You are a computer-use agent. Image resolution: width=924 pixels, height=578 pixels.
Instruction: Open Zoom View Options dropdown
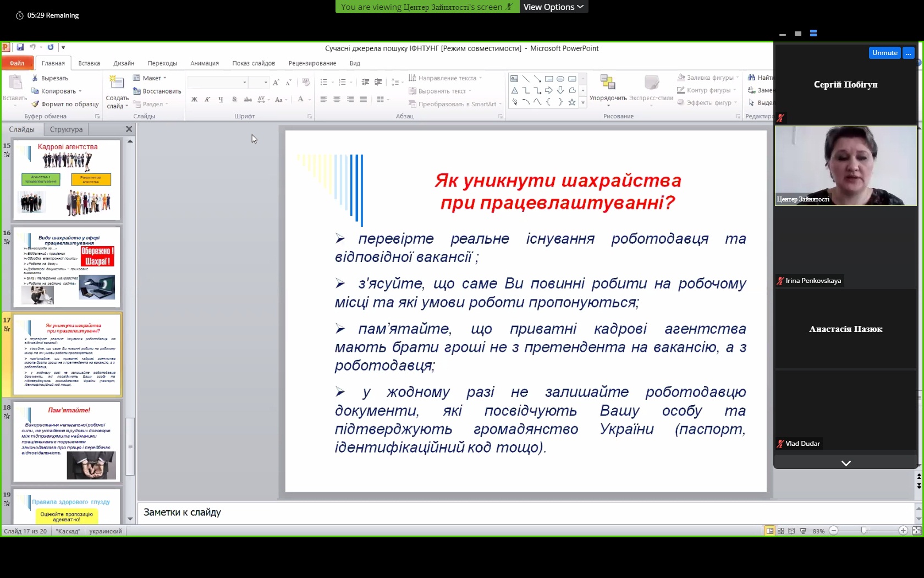tap(553, 7)
